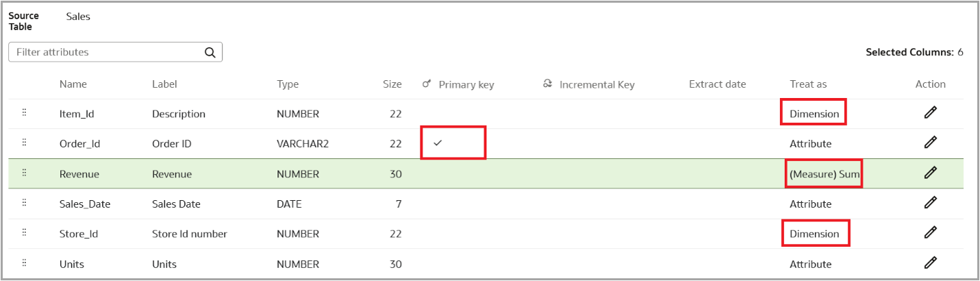Edit the Units row using pencil icon
This screenshot has height=281, width=980.
tap(930, 263)
